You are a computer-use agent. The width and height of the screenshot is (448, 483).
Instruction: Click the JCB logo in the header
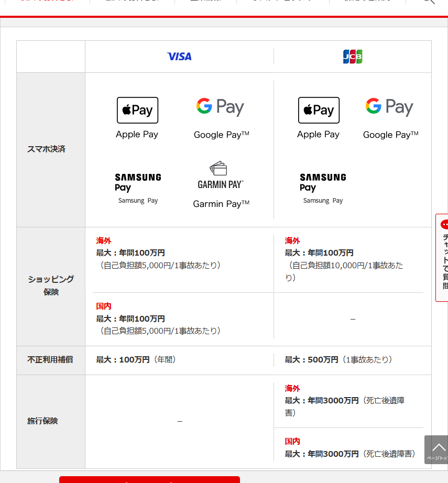[x=353, y=57]
